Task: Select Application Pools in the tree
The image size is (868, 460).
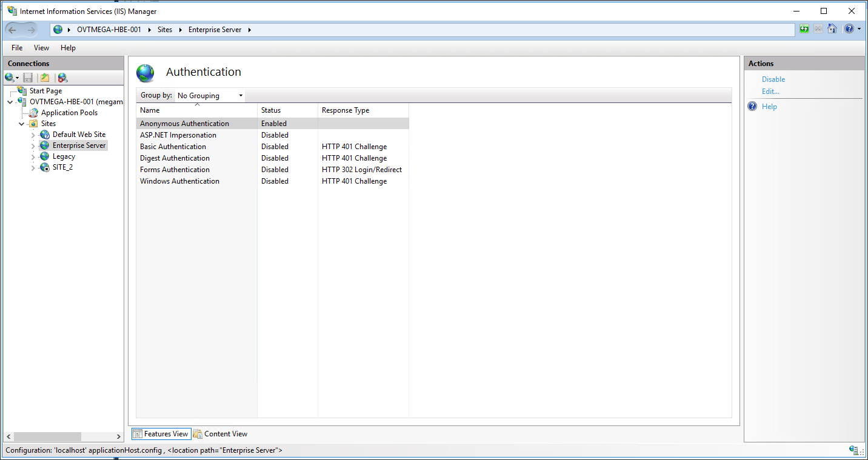Action: click(69, 113)
